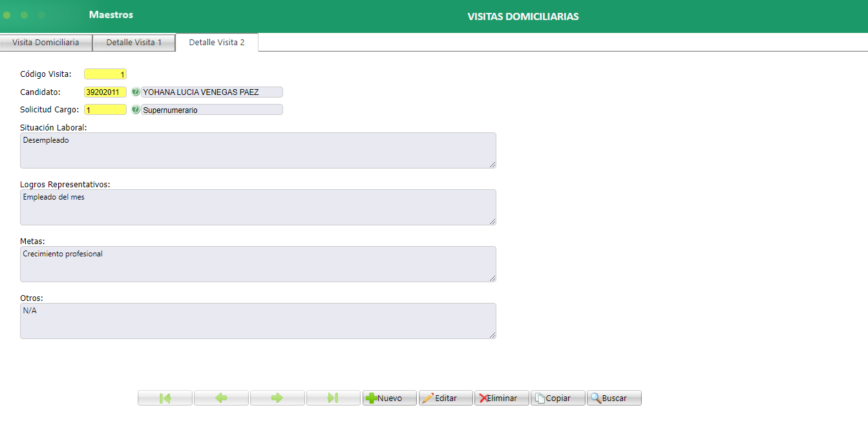The width and height of the screenshot is (868, 423).
Task: Click the Logros Representativos label
Action: 65,184
